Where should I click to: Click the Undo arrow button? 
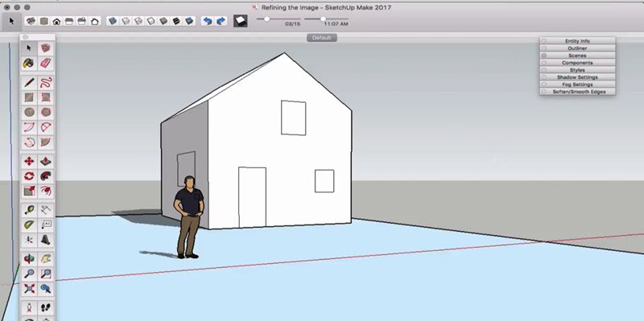pos(208,21)
